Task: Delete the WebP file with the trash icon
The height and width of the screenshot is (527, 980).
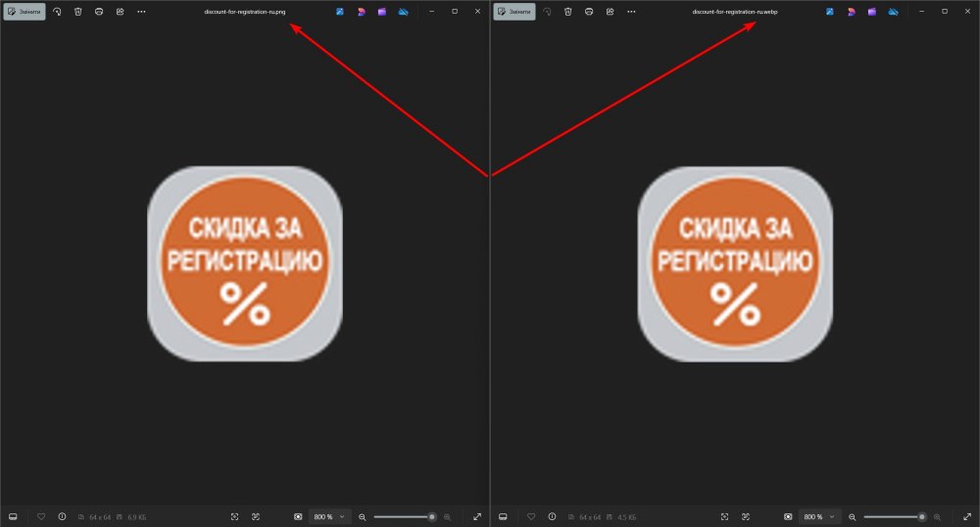Action: tap(567, 12)
